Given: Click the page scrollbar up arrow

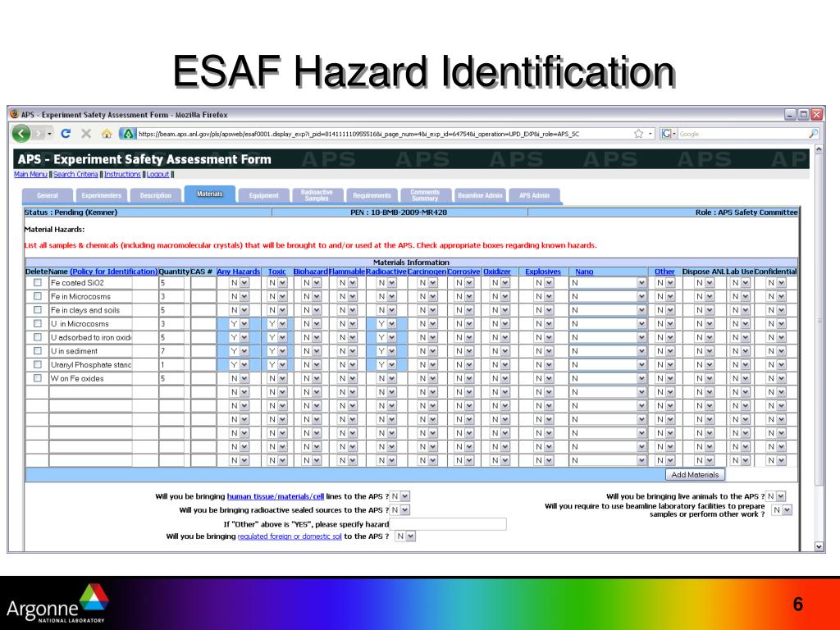Looking at the screenshot, I should (x=819, y=150).
